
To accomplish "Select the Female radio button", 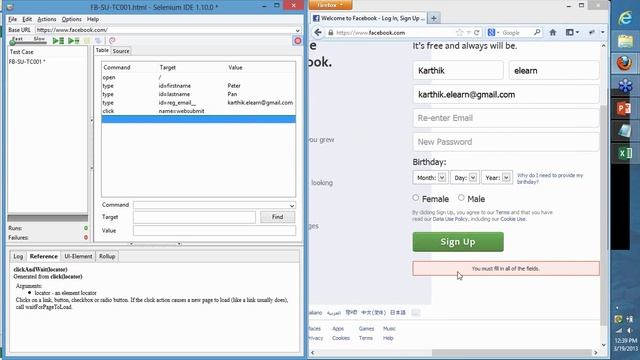I will tap(416, 198).
